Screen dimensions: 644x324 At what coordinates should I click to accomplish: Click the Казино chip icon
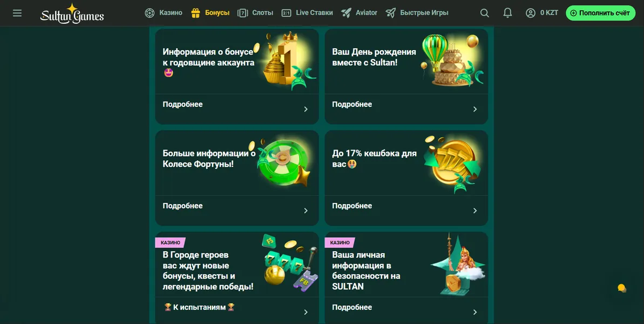[150, 13]
